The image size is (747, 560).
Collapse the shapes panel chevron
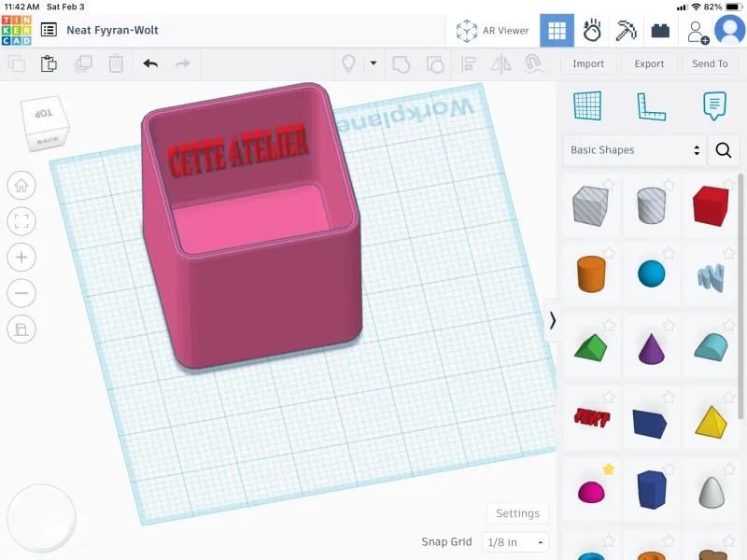pos(552,320)
